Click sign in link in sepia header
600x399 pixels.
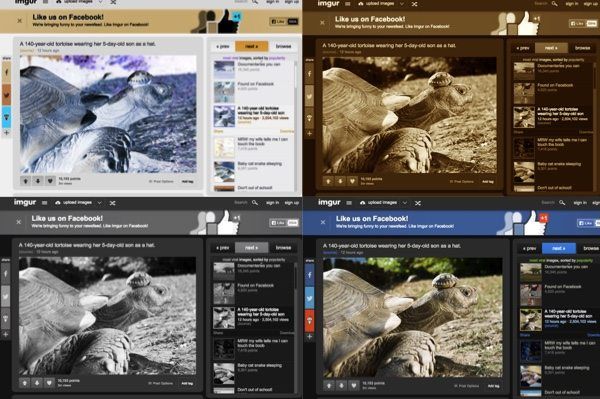572,3
